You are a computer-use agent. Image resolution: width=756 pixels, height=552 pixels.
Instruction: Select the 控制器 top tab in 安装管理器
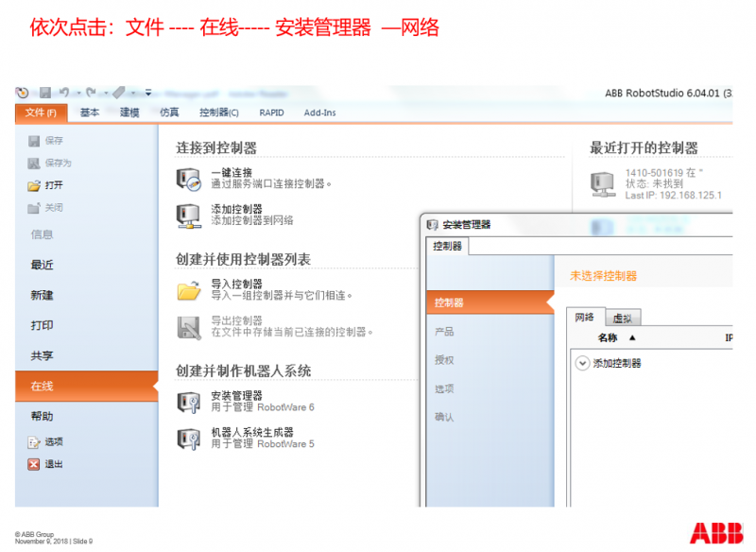pos(447,247)
